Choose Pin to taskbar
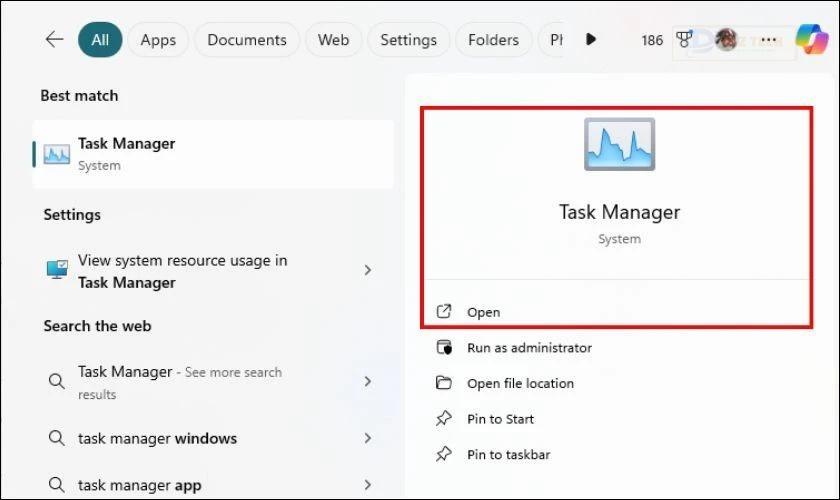Viewport: 840px width, 500px height. click(508, 454)
